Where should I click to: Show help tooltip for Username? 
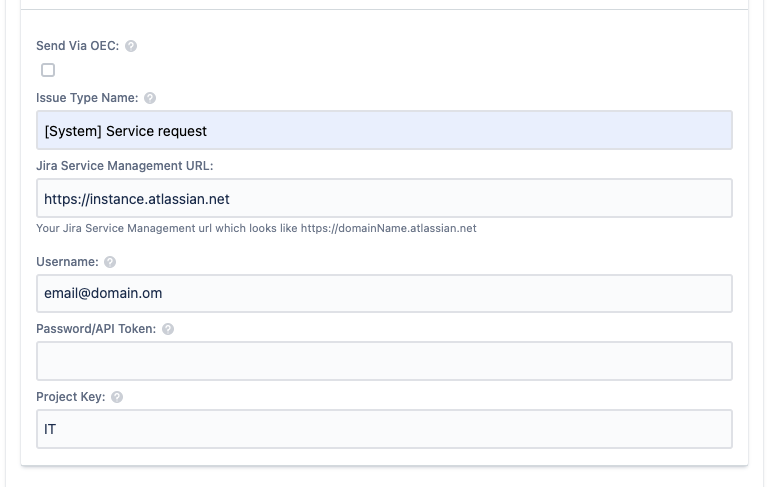tap(110, 262)
